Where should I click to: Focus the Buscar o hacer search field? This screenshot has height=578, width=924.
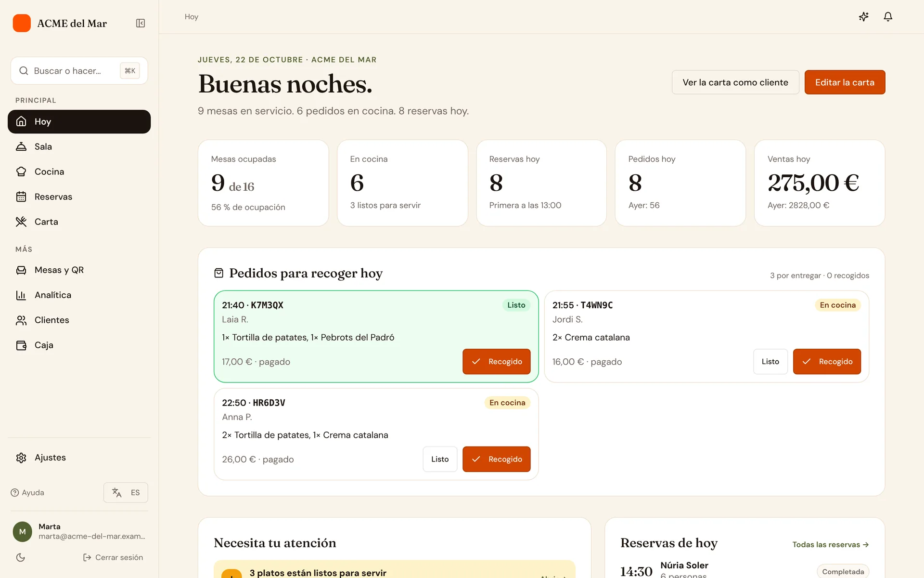click(x=79, y=71)
